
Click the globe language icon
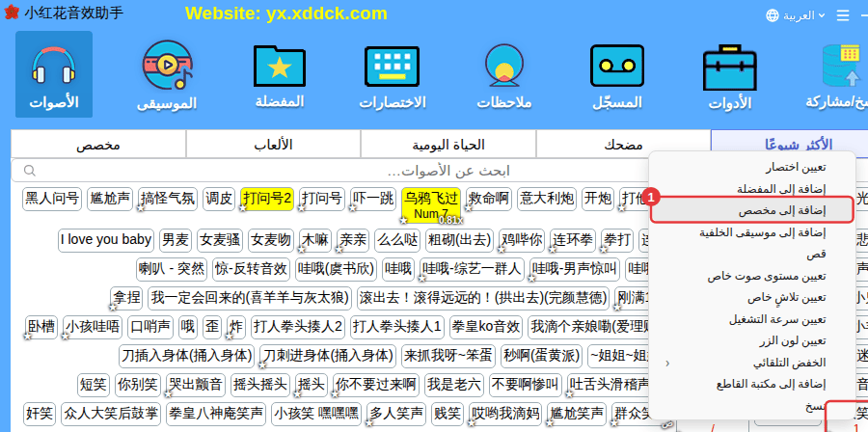pyautogui.click(x=773, y=15)
